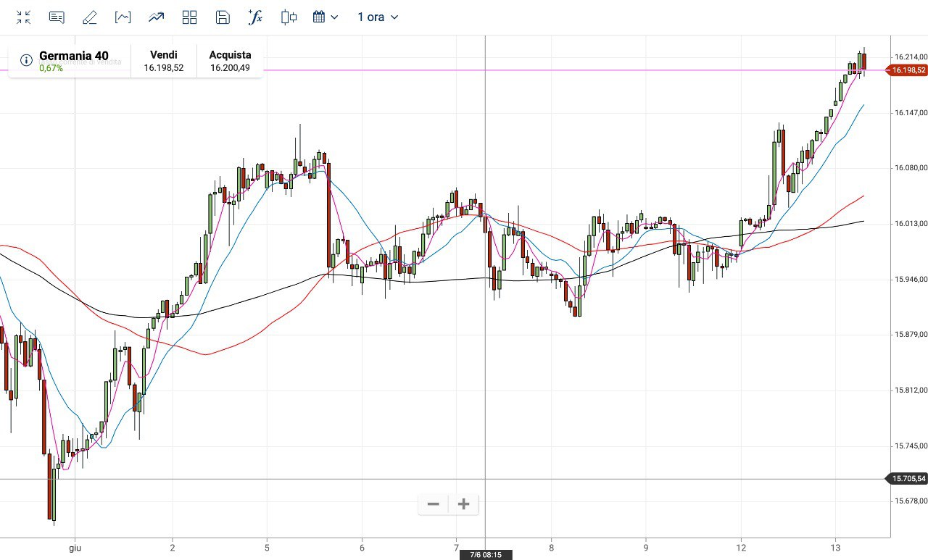Image resolution: width=928 pixels, height=560 pixels.
Task: Click the 15.705,54 crosshair price label
Action: tap(907, 479)
